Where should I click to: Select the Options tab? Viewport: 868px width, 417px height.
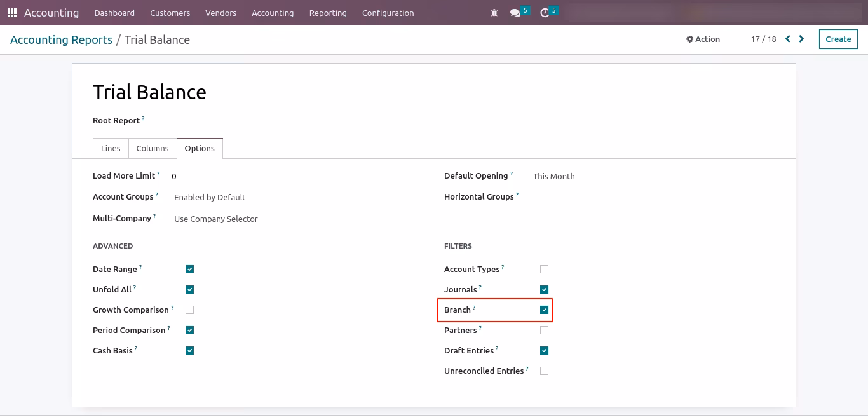click(200, 148)
